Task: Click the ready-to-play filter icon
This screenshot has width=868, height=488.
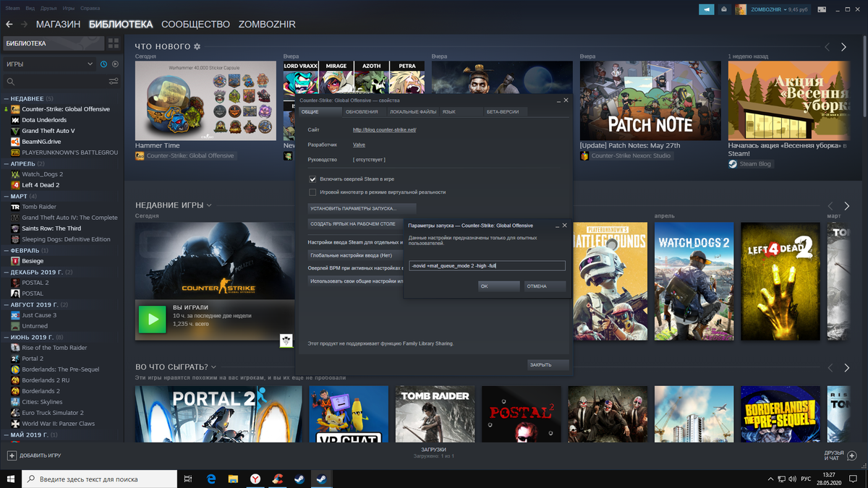Action: [115, 64]
